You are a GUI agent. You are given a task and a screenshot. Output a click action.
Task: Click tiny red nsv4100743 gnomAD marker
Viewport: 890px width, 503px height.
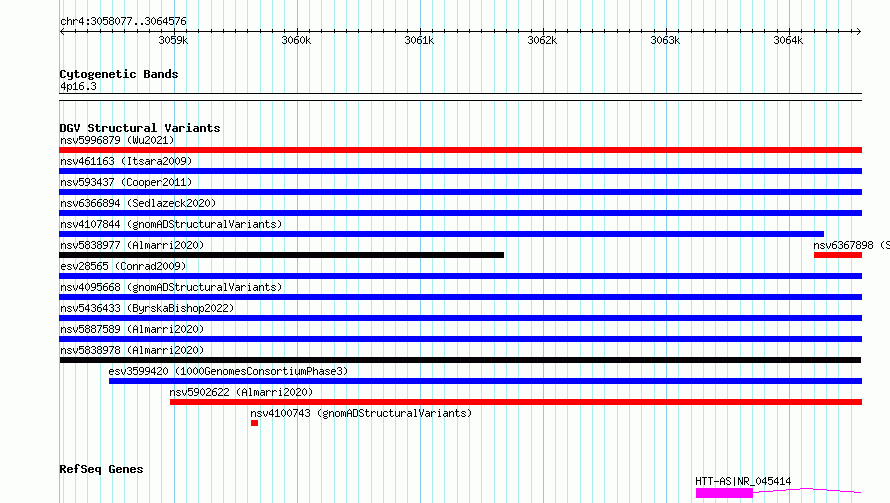coord(254,423)
